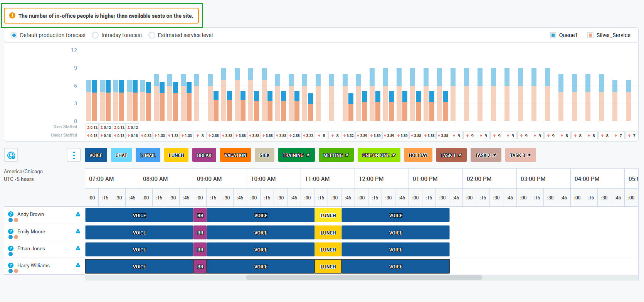Click the orange warning alert icon
The image size is (644, 302).
pos(12,16)
